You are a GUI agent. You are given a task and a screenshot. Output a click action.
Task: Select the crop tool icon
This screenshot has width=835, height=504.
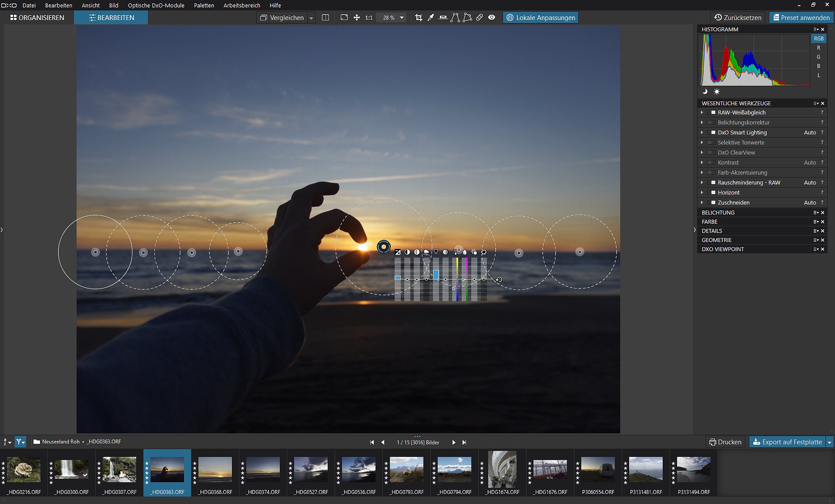click(418, 18)
